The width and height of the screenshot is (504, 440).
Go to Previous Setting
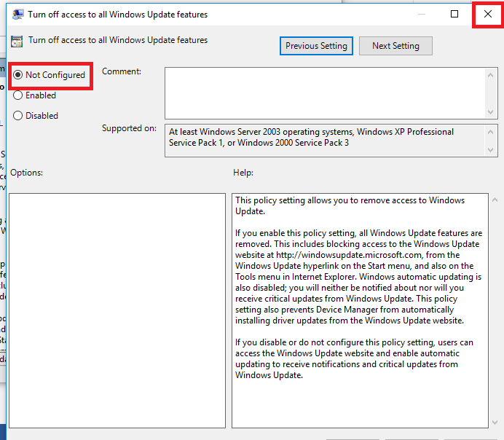coord(316,46)
